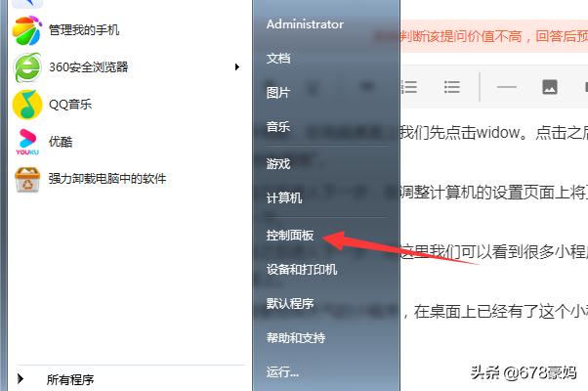Click 计算机 in the Start menu
588x391 pixels.
284,197
